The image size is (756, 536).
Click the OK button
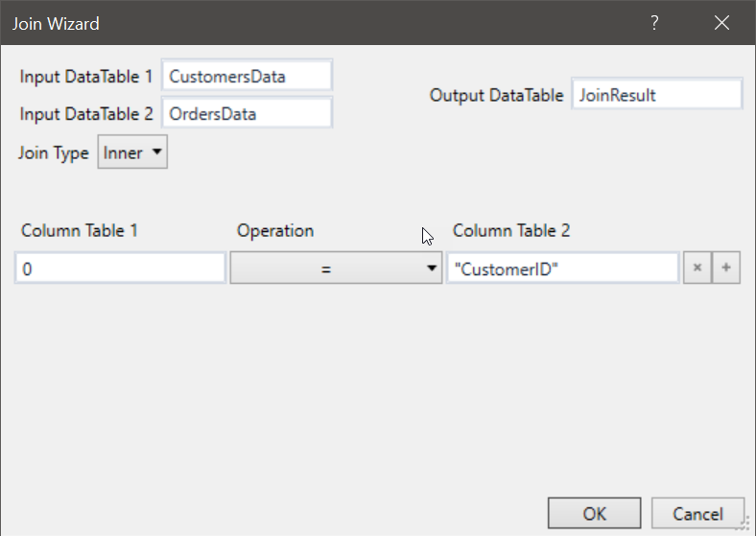point(594,514)
